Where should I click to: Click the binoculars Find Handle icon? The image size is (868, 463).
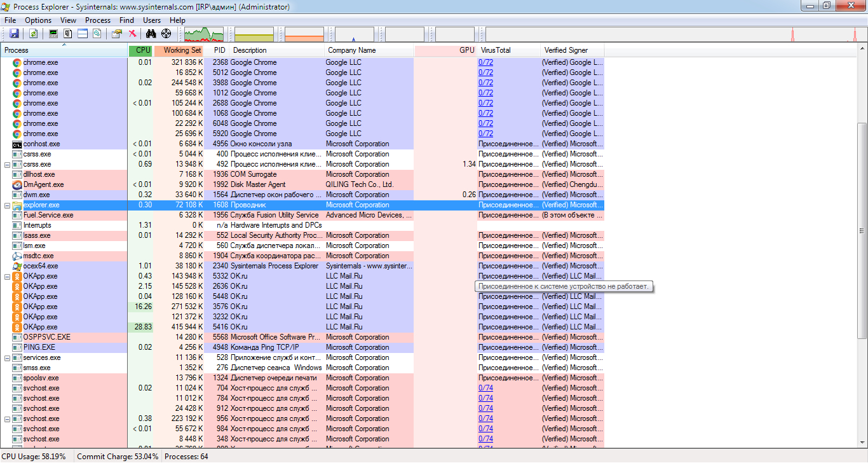click(x=151, y=34)
